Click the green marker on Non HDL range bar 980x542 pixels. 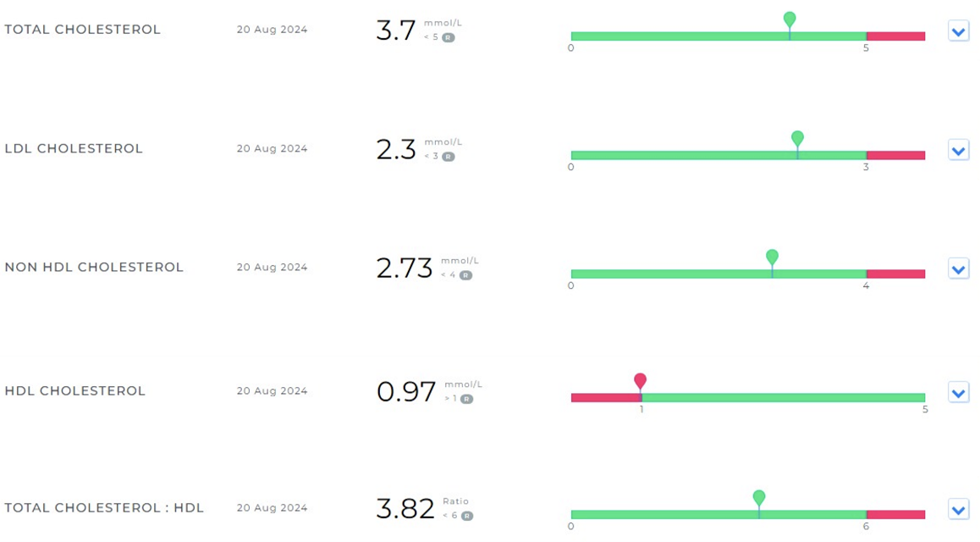pyautogui.click(x=772, y=257)
